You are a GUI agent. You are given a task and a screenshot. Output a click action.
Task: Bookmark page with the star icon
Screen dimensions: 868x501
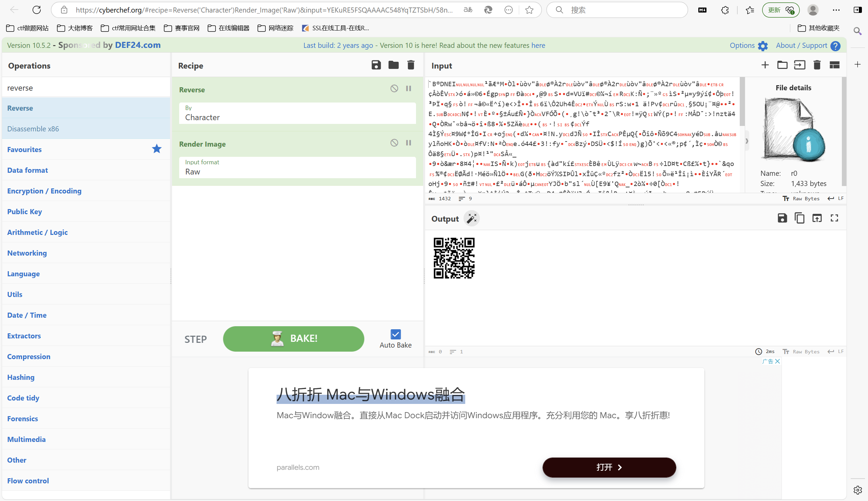529,10
